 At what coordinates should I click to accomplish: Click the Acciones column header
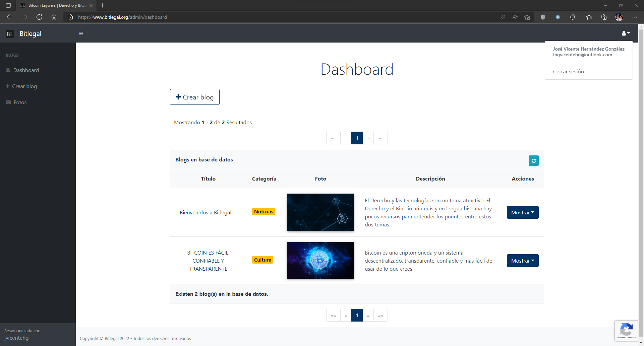(523, 179)
